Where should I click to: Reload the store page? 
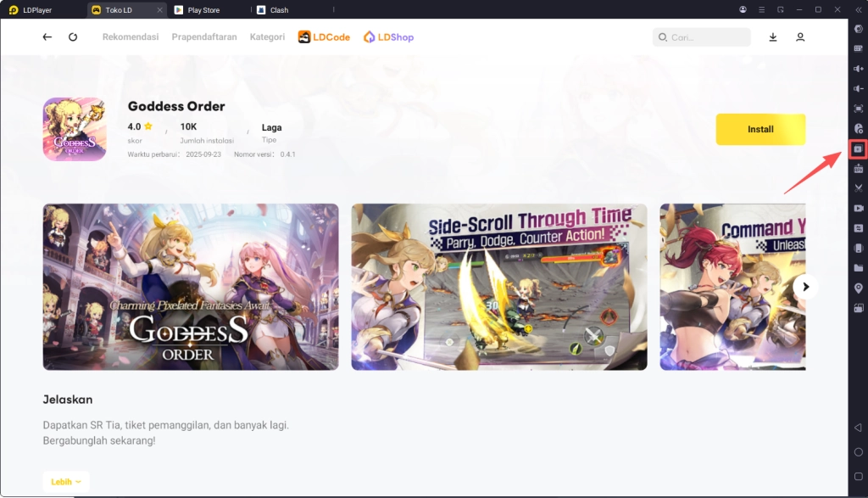pyautogui.click(x=73, y=37)
